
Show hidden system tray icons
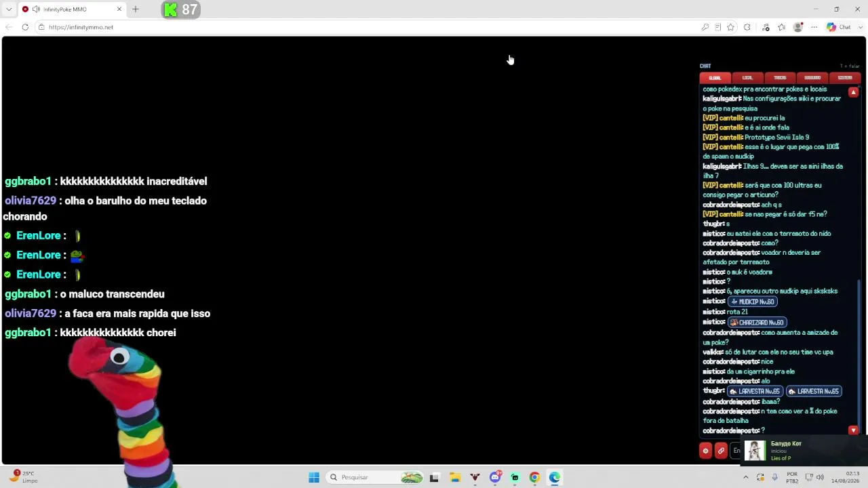pyautogui.click(x=746, y=477)
